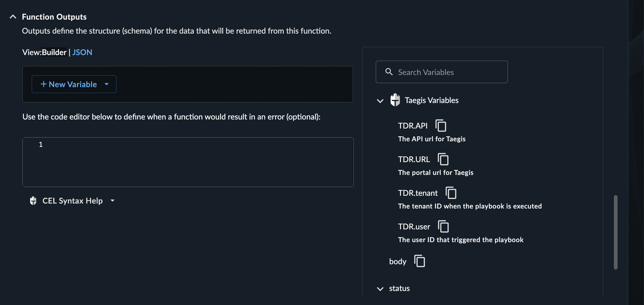Collapse the status variable group
The image size is (644, 305).
380,289
